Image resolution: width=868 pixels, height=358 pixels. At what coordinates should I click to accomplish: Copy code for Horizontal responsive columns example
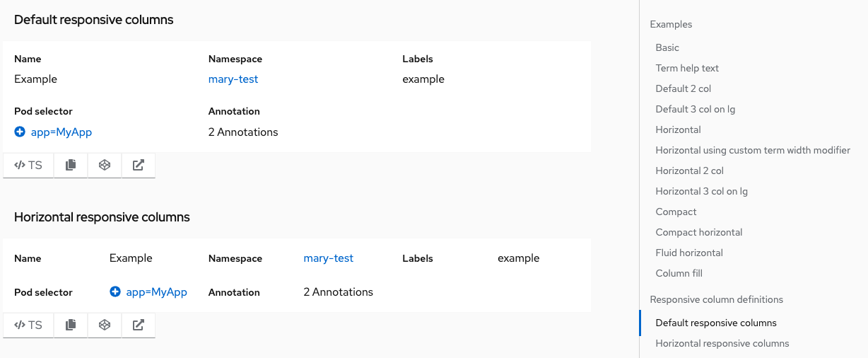[x=71, y=325]
